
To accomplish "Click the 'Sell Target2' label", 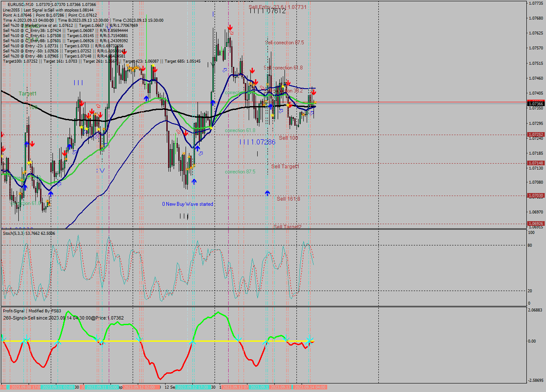I will pyautogui.click(x=288, y=227).
